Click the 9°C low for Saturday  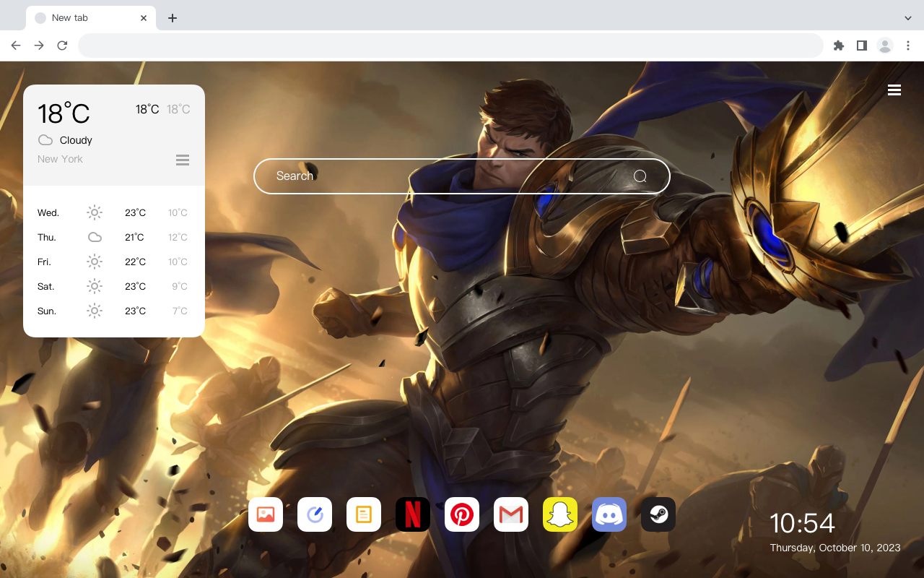coord(180,286)
